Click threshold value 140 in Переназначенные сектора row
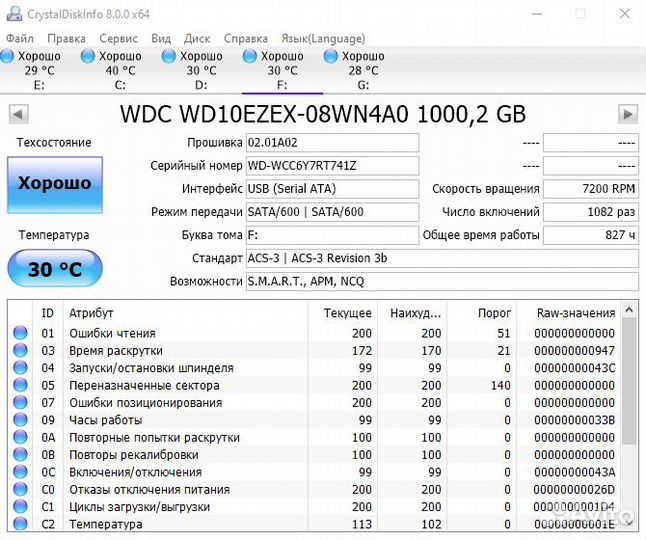 pos(501,385)
